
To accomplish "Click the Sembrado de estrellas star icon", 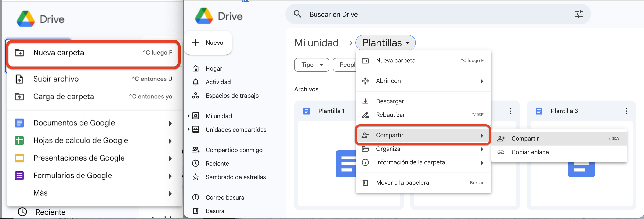I will (195, 177).
